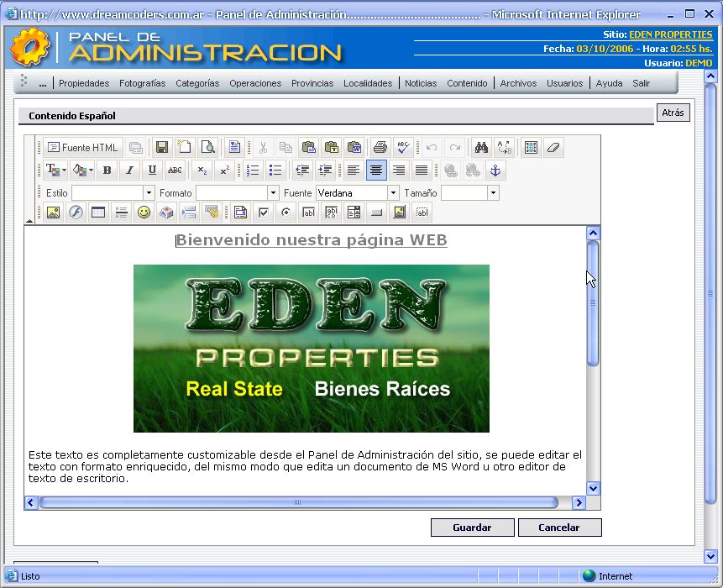Toggle Superscript formatting
The width and height of the screenshot is (723, 588).
[224, 171]
